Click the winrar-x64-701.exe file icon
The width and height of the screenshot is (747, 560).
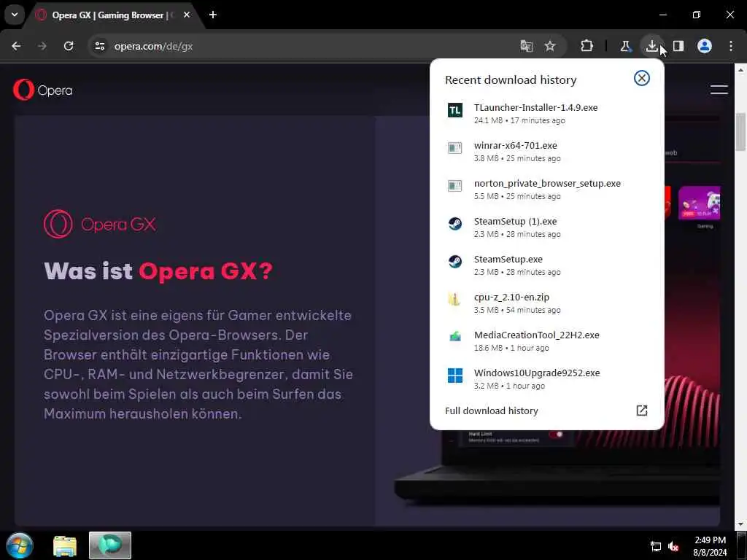click(x=455, y=148)
